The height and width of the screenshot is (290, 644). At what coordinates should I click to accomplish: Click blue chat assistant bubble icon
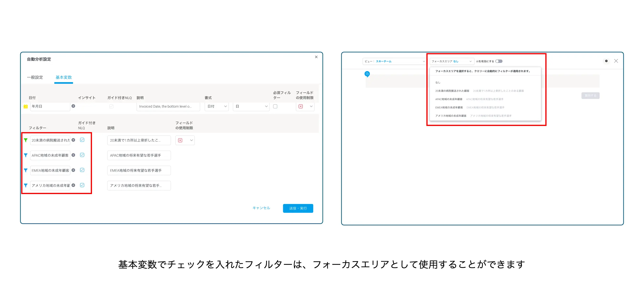[367, 74]
